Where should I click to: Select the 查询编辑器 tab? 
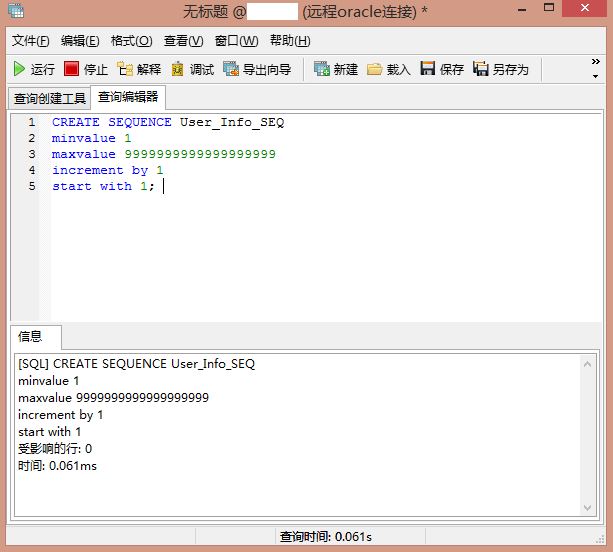coord(128,97)
